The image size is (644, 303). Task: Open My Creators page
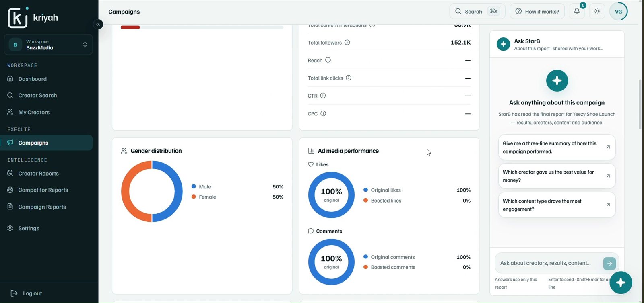coord(34,112)
